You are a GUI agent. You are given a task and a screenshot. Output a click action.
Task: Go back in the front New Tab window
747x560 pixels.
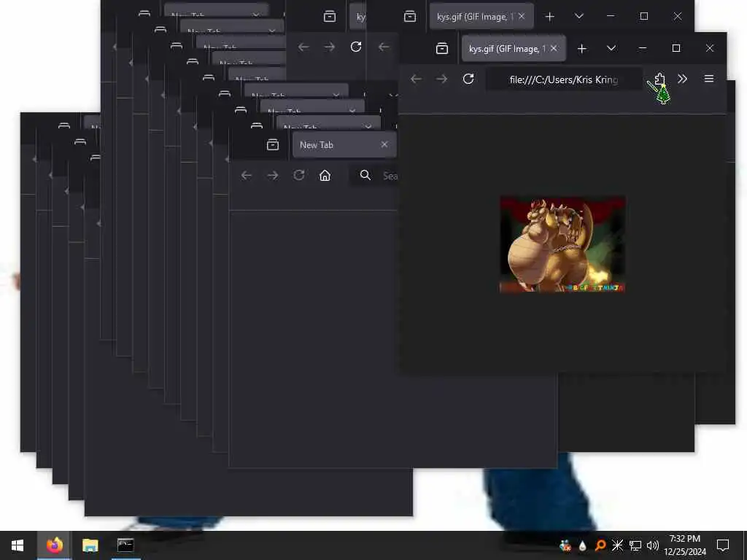point(247,175)
